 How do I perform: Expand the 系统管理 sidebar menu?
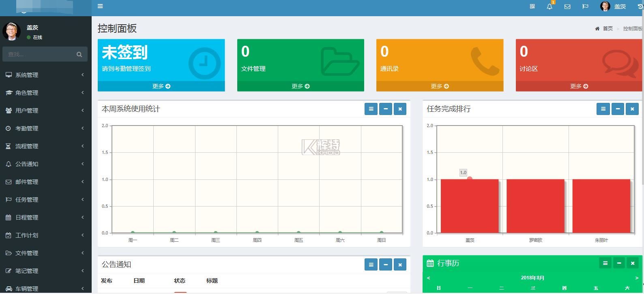tap(45, 75)
